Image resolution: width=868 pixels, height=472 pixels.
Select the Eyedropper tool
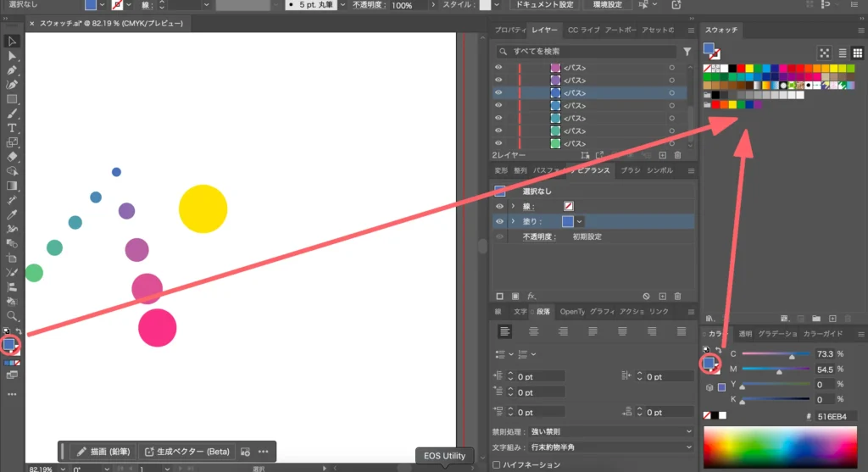[x=13, y=200]
